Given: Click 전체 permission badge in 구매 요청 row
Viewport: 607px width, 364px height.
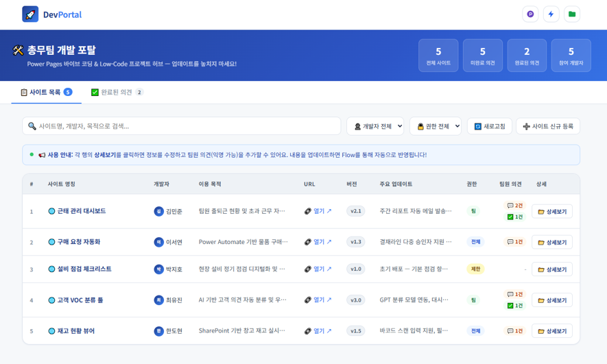Looking at the screenshot, I should (475, 242).
